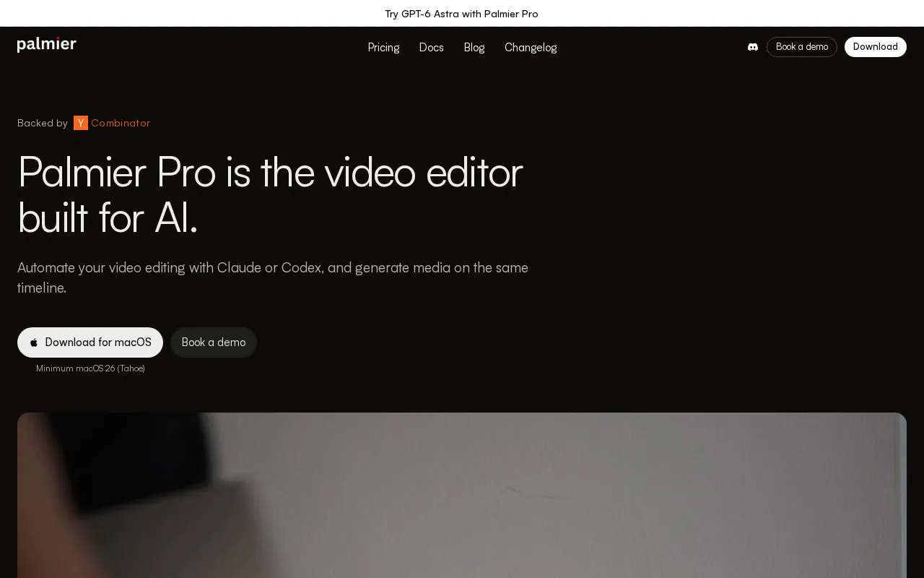
Task: Click the 'Automate your video editing' subheading
Action: [x=273, y=277]
